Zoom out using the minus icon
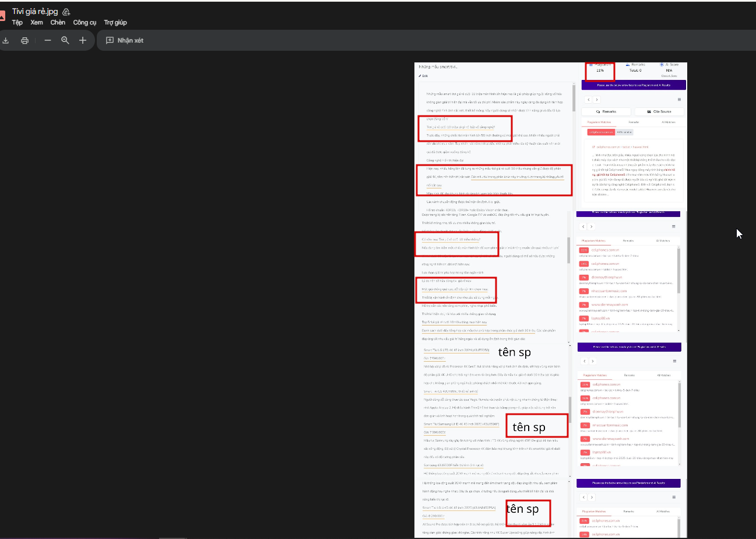This screenshot has height=539, width=756. 48,40
